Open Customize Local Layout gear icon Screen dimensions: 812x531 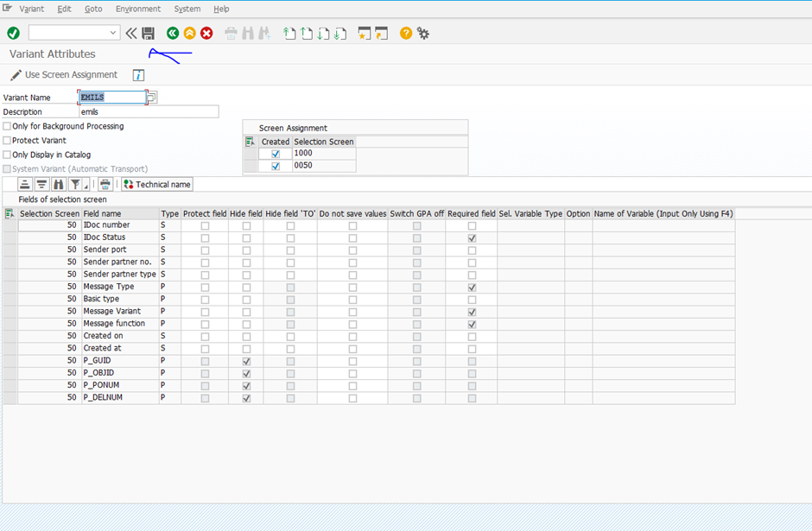tap(423, 33)
